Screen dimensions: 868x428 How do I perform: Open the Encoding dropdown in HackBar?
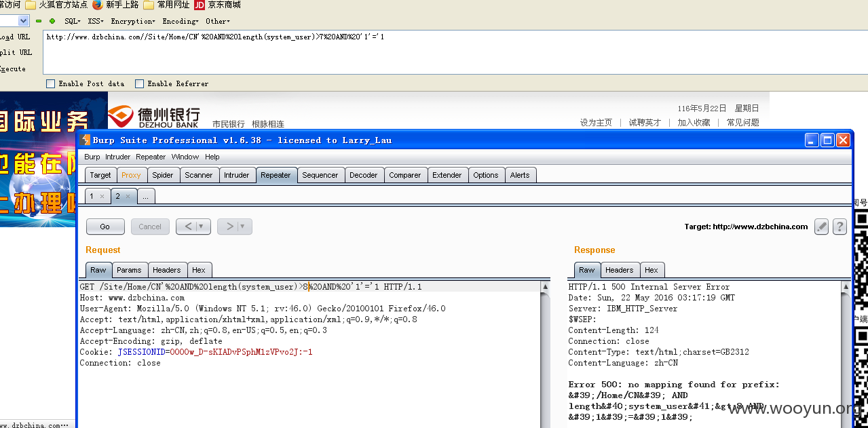point(181,21)
